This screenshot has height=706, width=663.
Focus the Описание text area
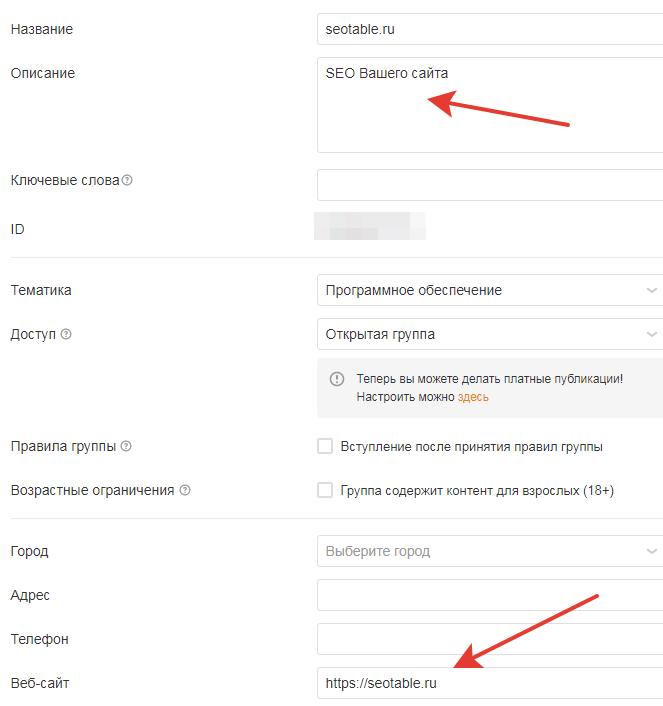tap(490, 105)
